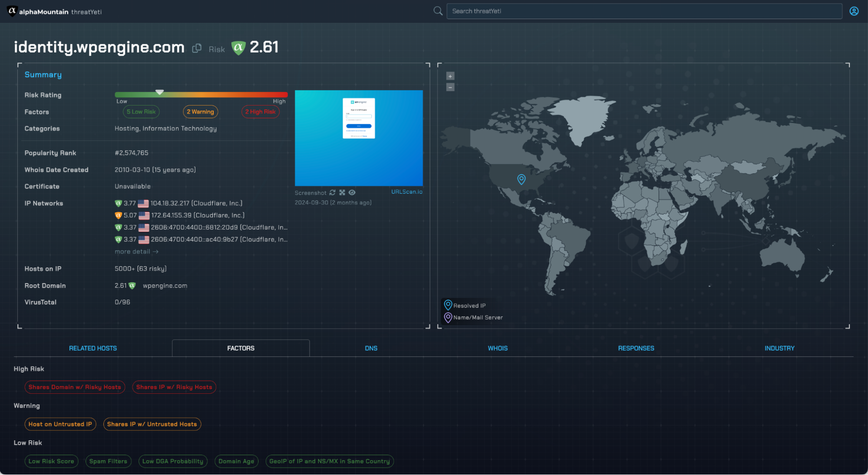The width and height of the screenshot is (868, 475).
Task: Click Shares IP w/ Untrusted Hosts factor
Action: 152,424
